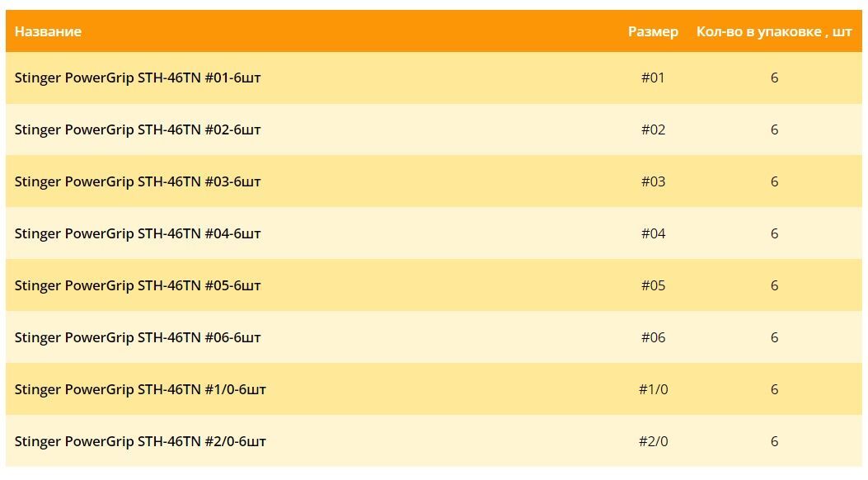Click the Размер column header
The image size is (868, 480).
point(653,31)
